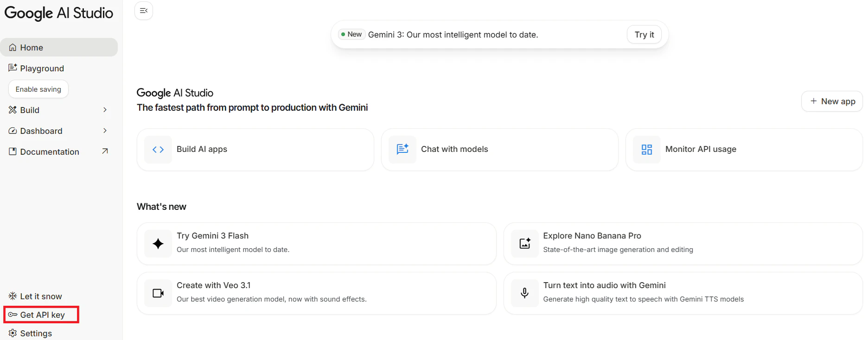Click the Let it snow snowflake icon
Image resolution: width=868 pixels, height=340 pixels.
pos(13,296)
